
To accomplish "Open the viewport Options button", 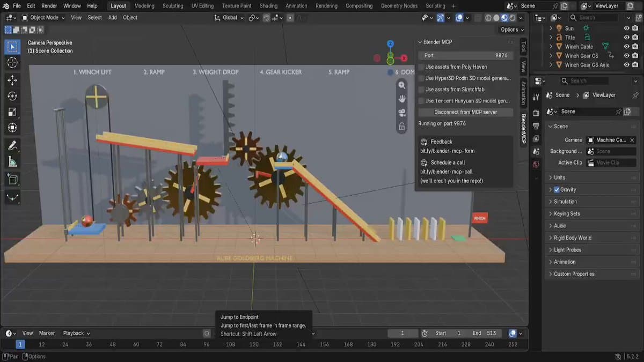I will click(x=511, y=29).
